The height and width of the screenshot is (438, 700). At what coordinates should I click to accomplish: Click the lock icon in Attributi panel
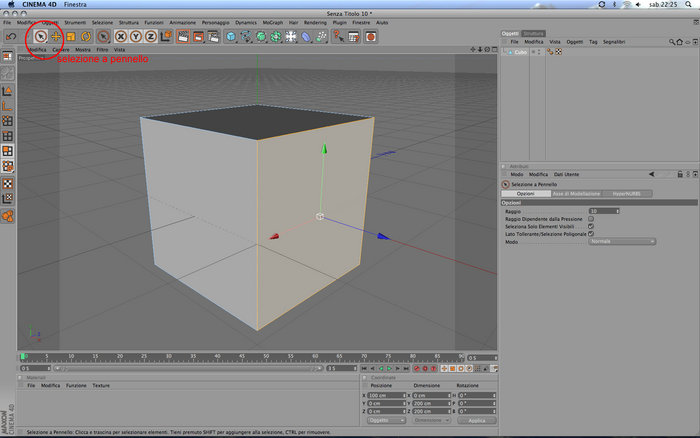pyautogui.click(x=680, y=174)
